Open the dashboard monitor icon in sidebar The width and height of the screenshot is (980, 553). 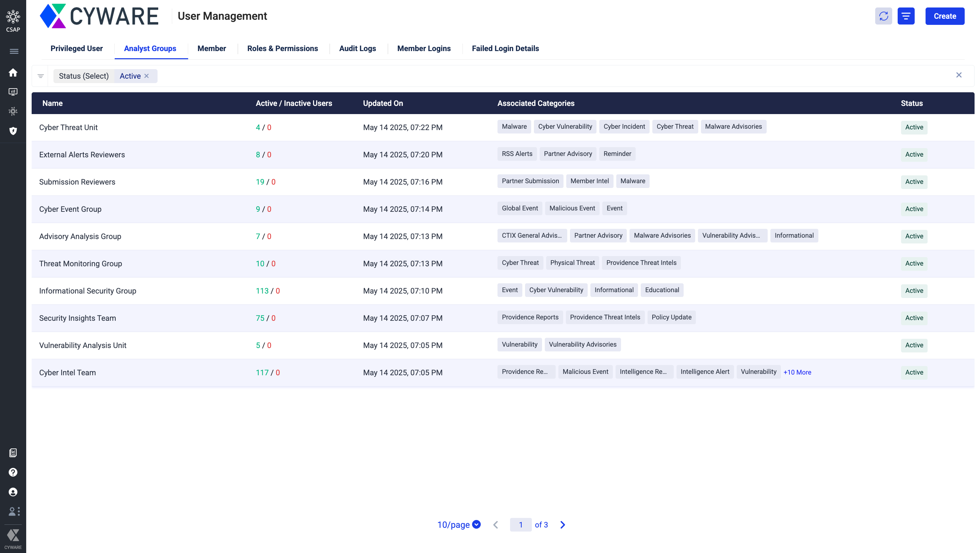(x=13, y=92)
